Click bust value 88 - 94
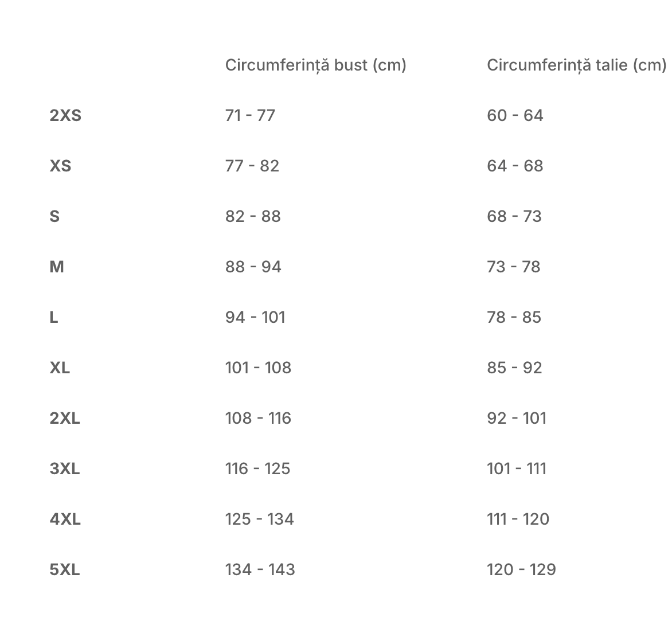 [x=253, y=267]
